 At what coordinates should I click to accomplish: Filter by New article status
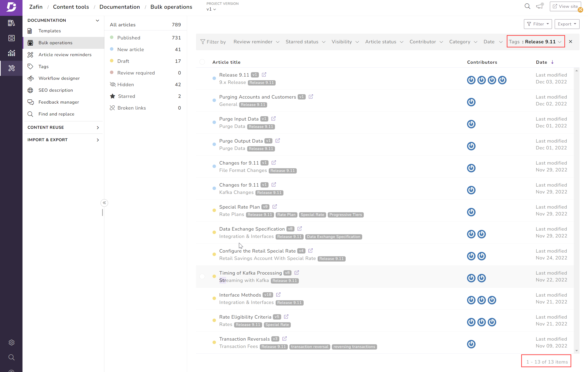tap(145, 49)
